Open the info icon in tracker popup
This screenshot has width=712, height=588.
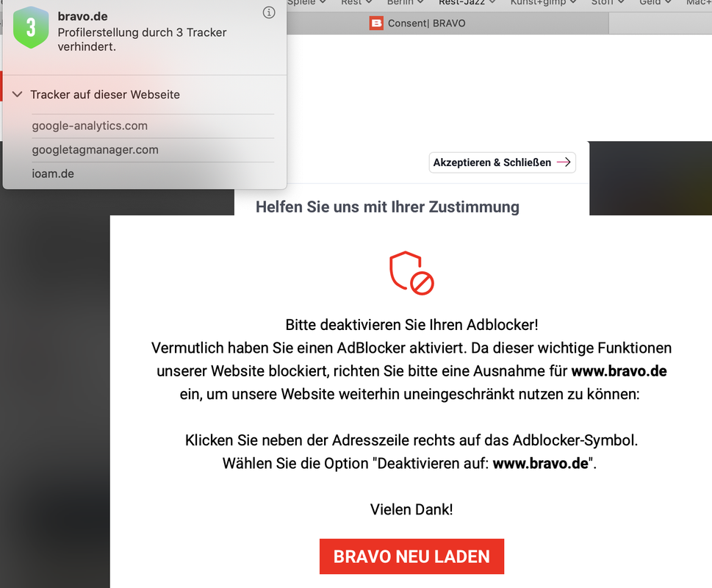point(269,12)
